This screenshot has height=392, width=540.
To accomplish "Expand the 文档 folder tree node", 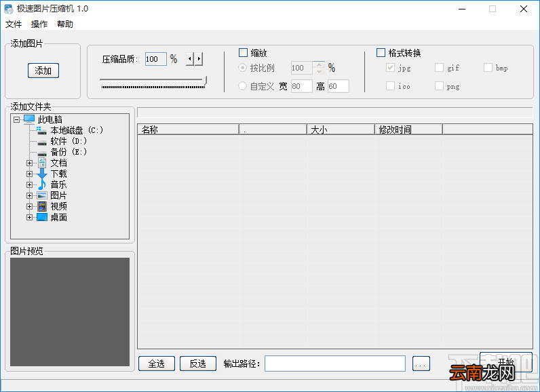I will click(x=30, y=163).
